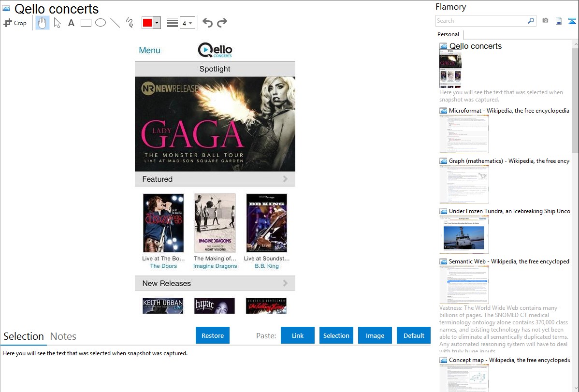Click the Lady Gaga spotlight banner
The height and width of the screenshot is (392, 579).
215,124
